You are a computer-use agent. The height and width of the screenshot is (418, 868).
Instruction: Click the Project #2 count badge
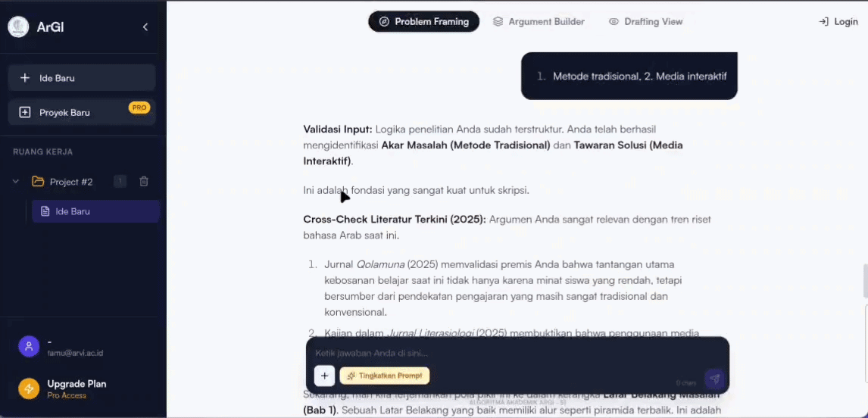tap(120, 181)
